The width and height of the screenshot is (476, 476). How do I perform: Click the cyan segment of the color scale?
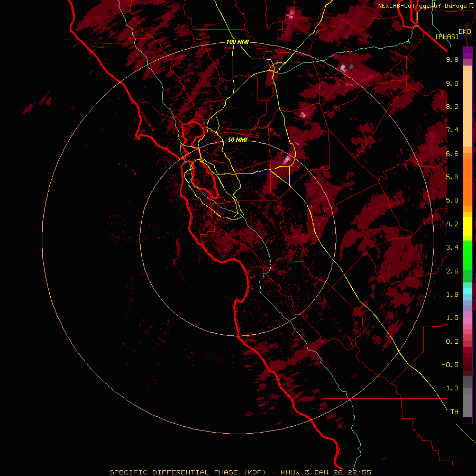(467, 291)
